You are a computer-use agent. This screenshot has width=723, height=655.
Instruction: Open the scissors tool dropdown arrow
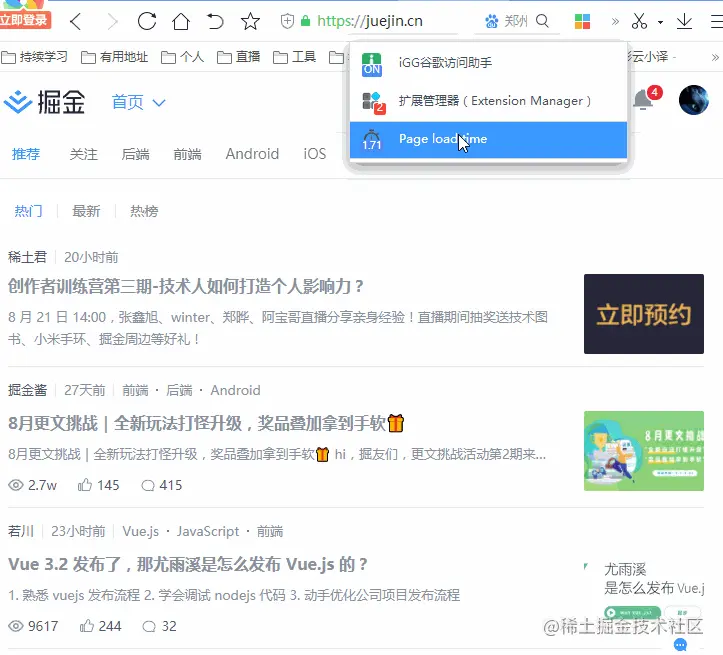click(660, 22)
